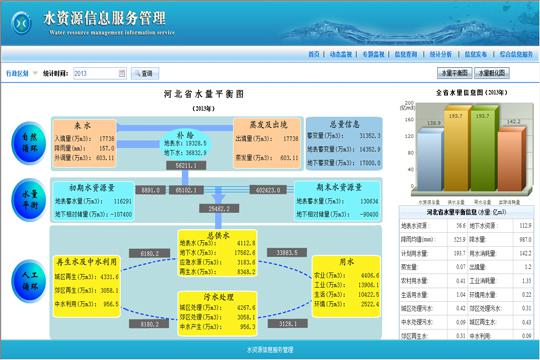Click the 总供水 yellow box title

[218, 235]
